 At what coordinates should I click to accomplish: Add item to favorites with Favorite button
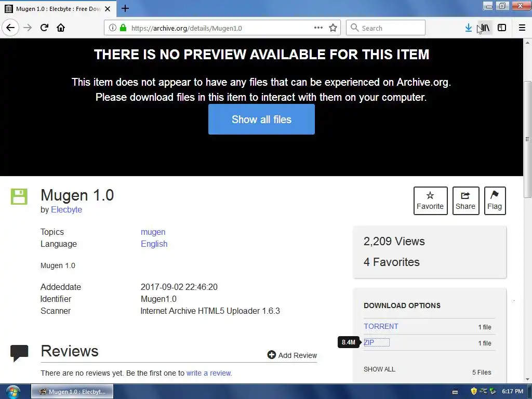tap(430, 201)
